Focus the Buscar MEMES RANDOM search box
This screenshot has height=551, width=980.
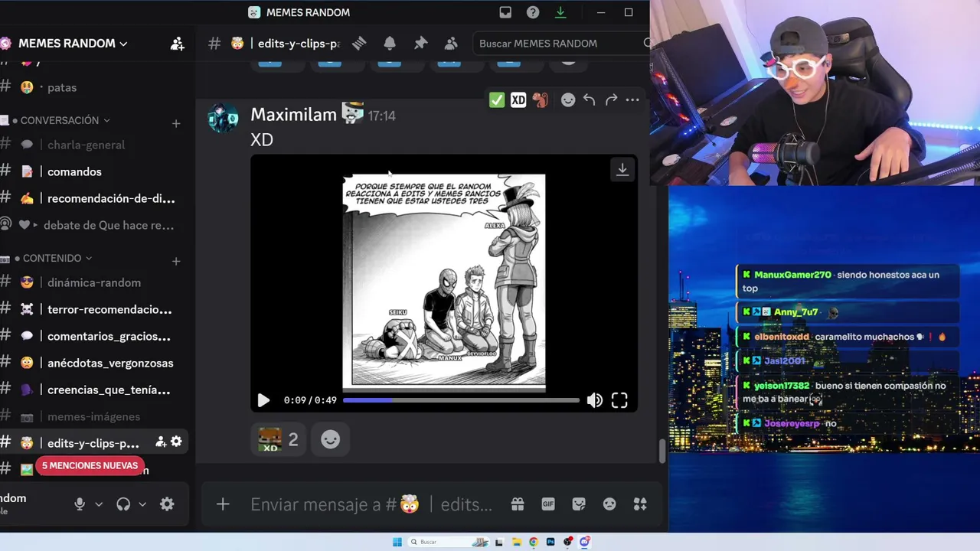[x=561, y=44]
